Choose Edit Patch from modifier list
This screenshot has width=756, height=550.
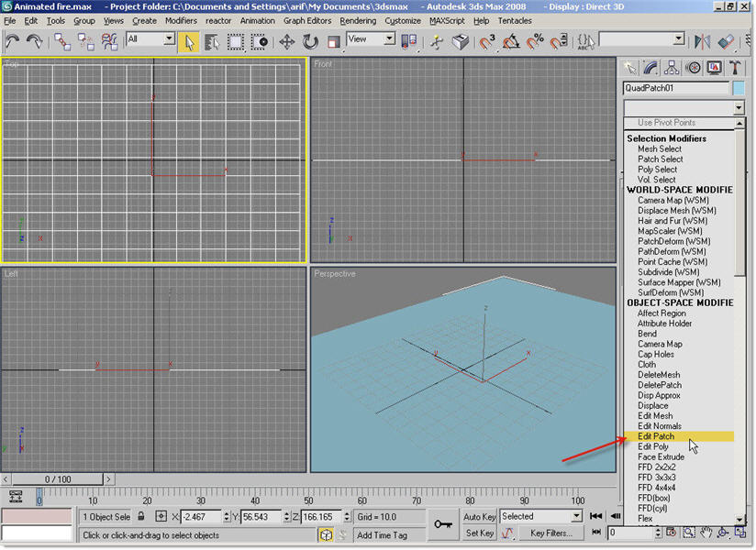point(657,437)
